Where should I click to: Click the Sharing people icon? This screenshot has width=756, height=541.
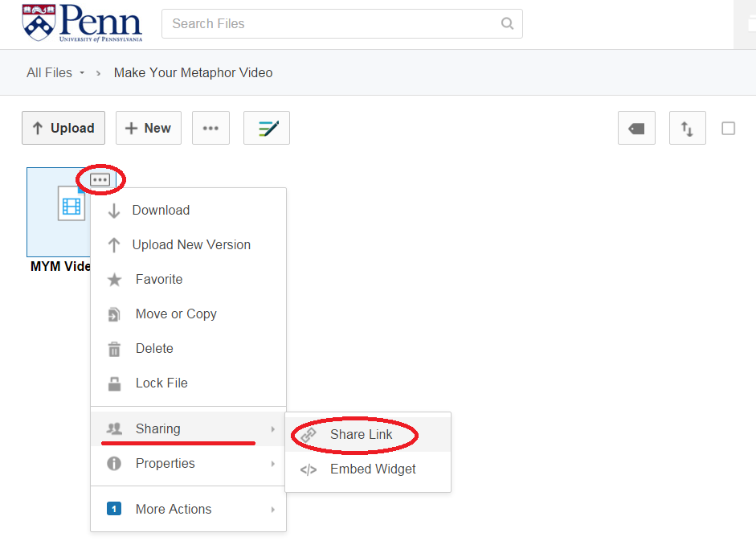tap(114, 428)
